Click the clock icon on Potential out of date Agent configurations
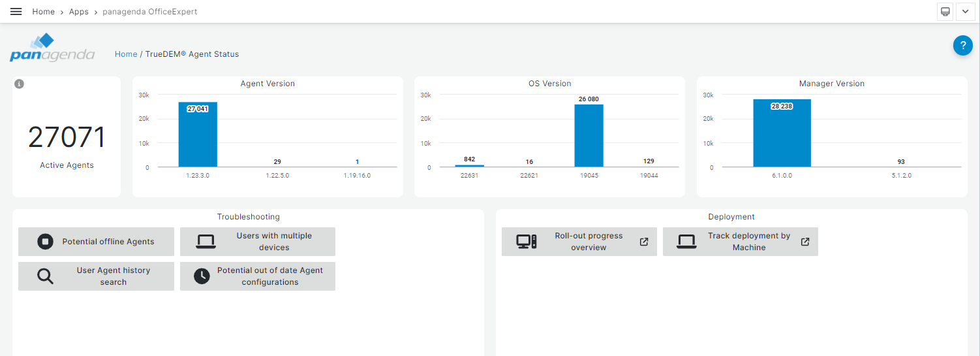 [202, 276]
